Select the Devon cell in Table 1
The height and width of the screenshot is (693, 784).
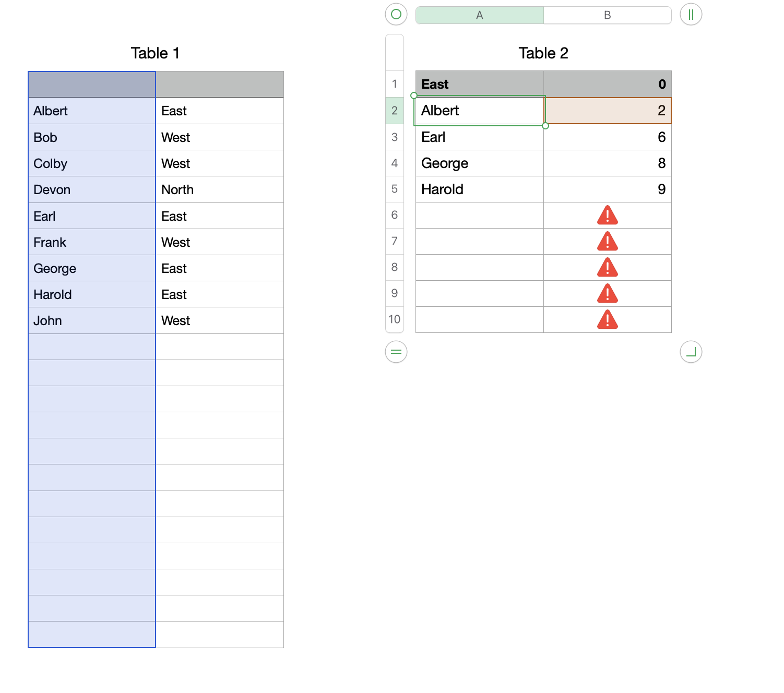click(91, 190)
